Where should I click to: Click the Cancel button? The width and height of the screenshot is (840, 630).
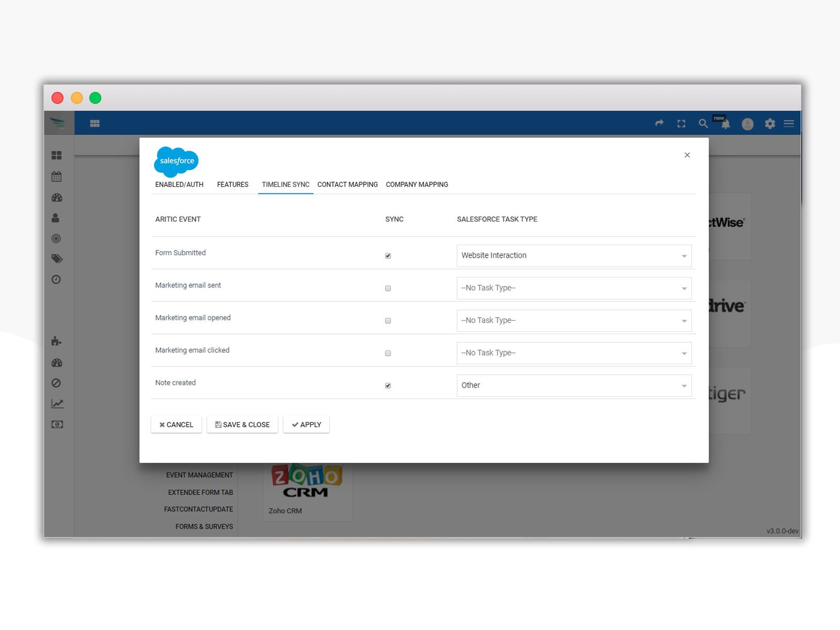[x=176, y=425]
